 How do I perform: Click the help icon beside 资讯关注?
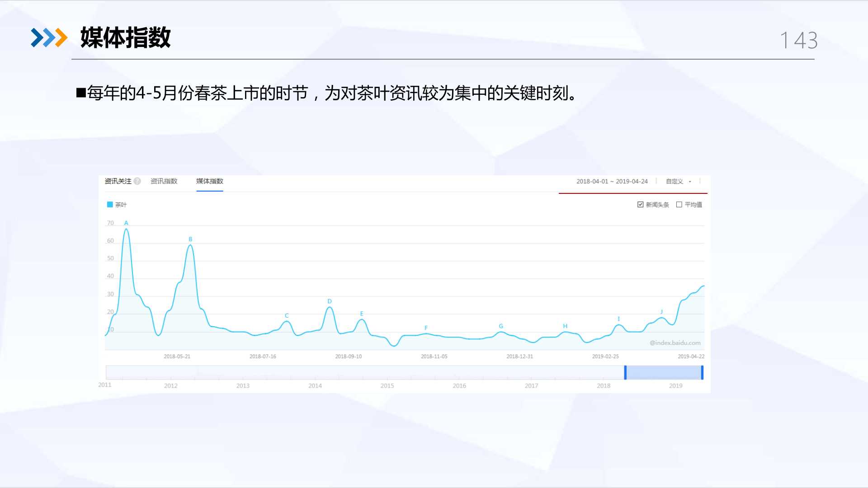click(x=137, y=181)
